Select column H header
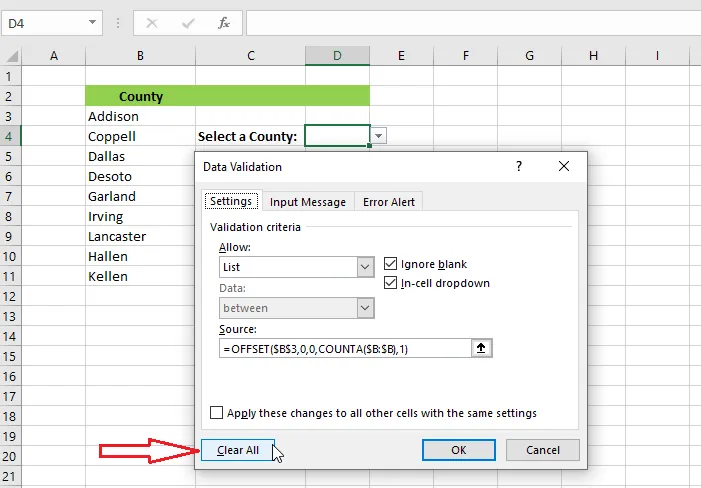 593,56
